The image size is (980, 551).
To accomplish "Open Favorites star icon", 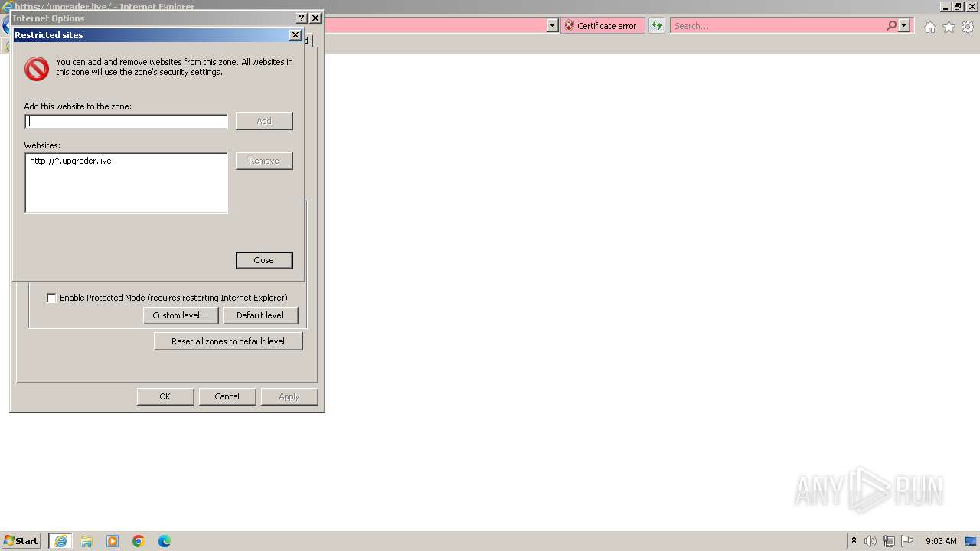I will pyautogui.click(x=949, y=27).
